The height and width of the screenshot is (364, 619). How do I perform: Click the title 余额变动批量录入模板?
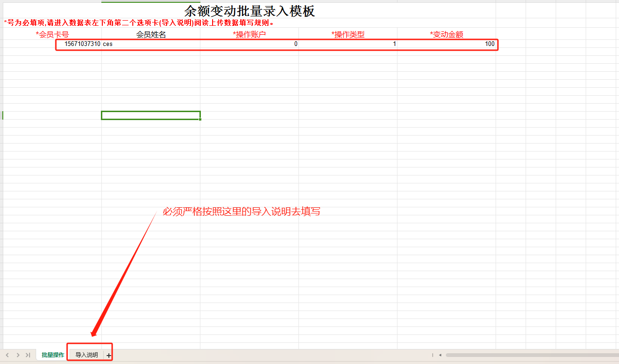249,11
